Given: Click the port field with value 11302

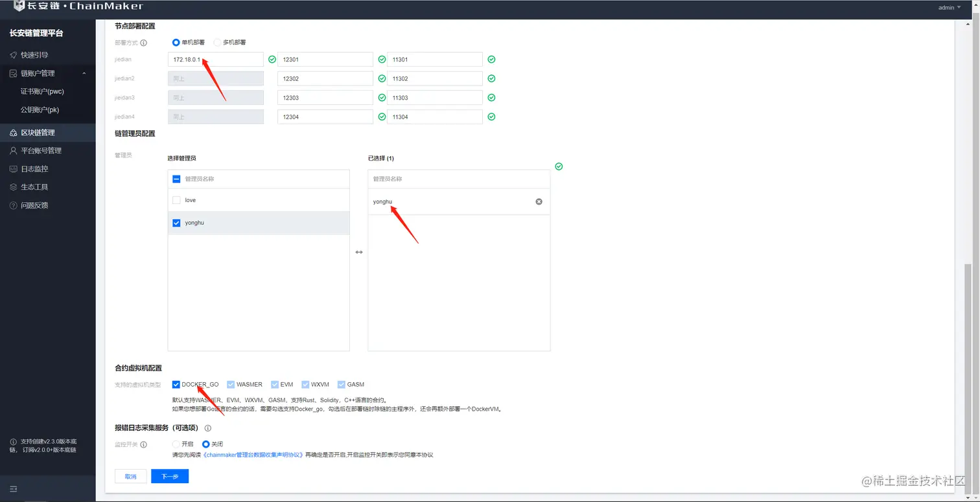Looking at the screenshot, I should (x=435, y=78).
